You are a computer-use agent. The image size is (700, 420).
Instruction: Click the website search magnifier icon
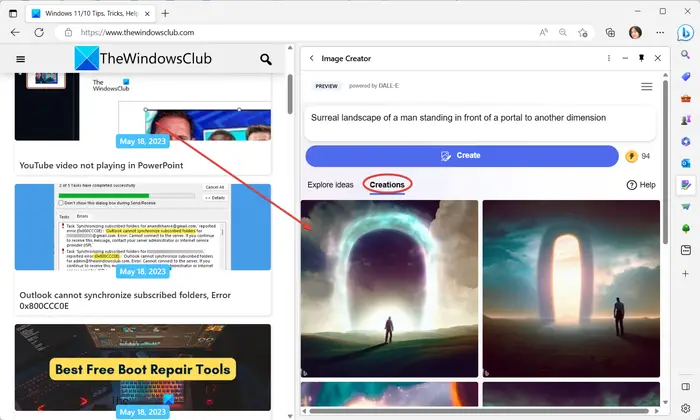click(x=266, y=59)
